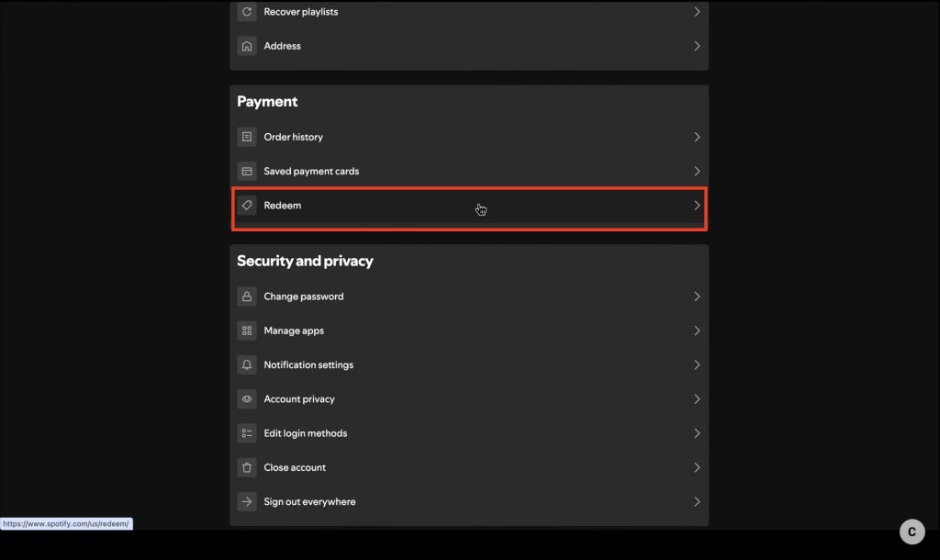Screen dimensions: 940x560
Task: Select the padlock icon beside Change password
Action: click(x=246, y=296)
